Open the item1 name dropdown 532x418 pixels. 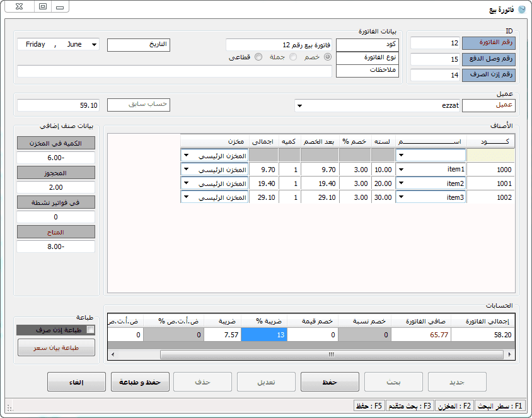pos(400,170)
